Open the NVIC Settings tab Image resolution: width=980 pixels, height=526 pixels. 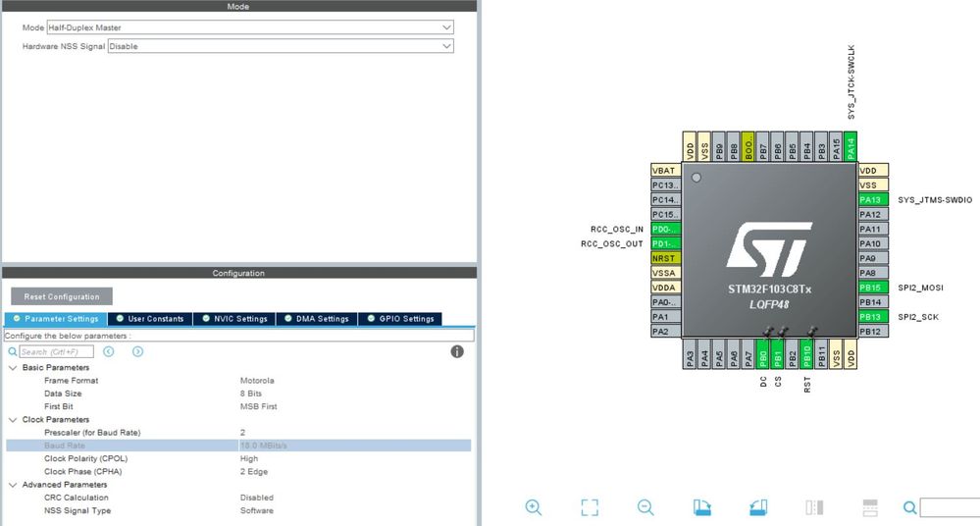234,319
